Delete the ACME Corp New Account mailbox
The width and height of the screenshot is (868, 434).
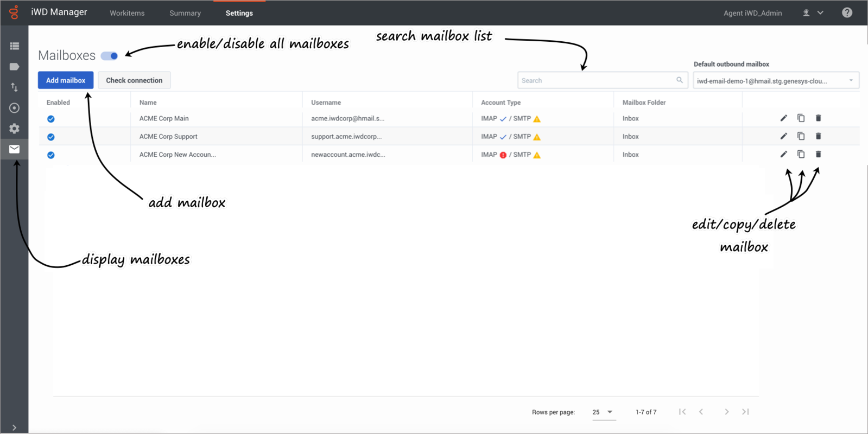818,154
